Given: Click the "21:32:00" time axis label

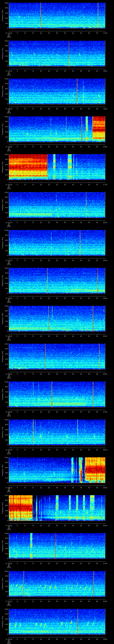Looking at the screenshot, I should point(9,639).
